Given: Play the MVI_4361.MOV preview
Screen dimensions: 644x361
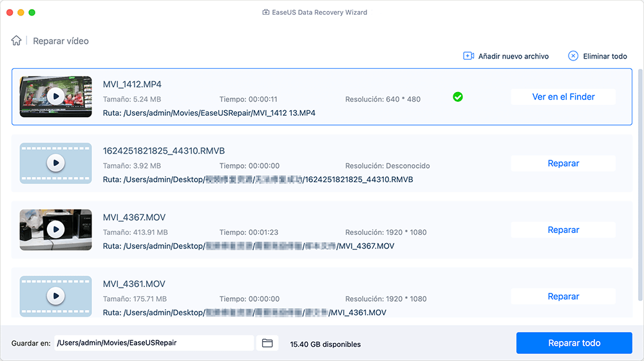Looking at the screenshot, I should [56, 296].
